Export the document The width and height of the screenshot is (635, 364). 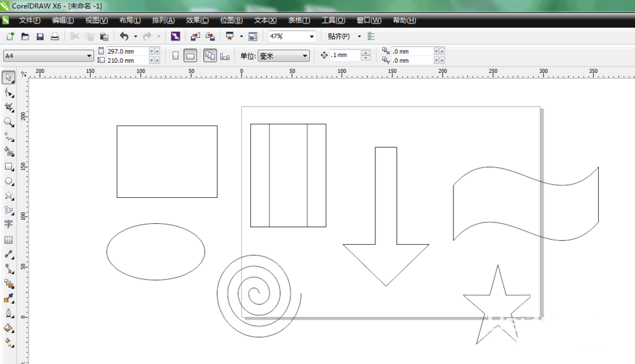[210, 36]
